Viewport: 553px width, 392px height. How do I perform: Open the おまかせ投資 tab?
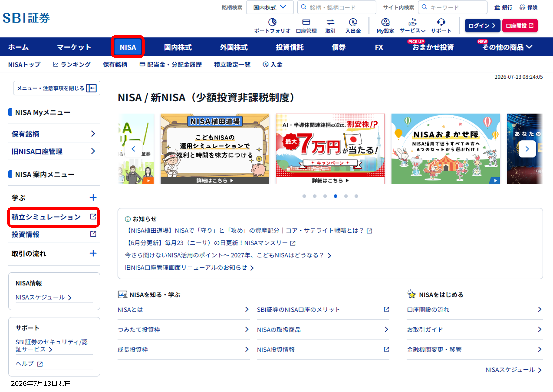click(433, 47)
